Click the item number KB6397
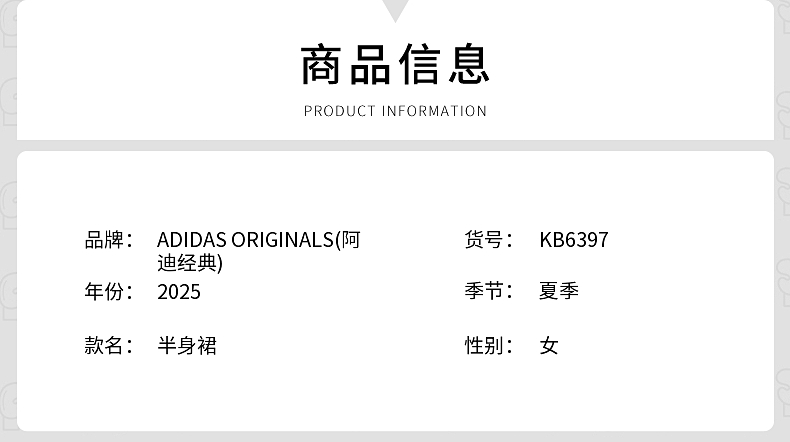 point(573,240)
